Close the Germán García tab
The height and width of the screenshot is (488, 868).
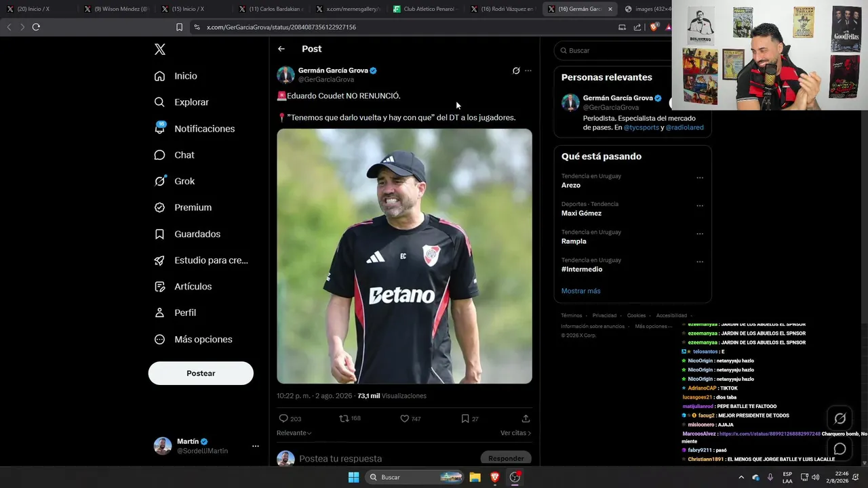point(610,9)
